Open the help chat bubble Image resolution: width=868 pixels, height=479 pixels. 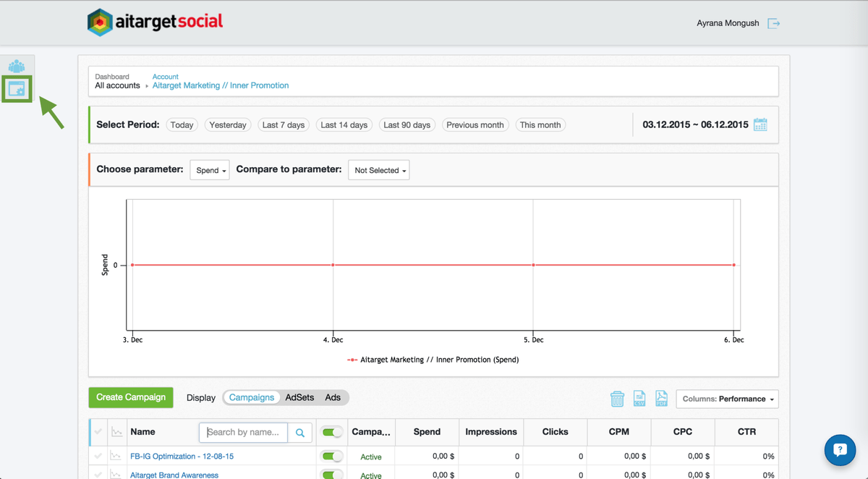click(840, 450)
